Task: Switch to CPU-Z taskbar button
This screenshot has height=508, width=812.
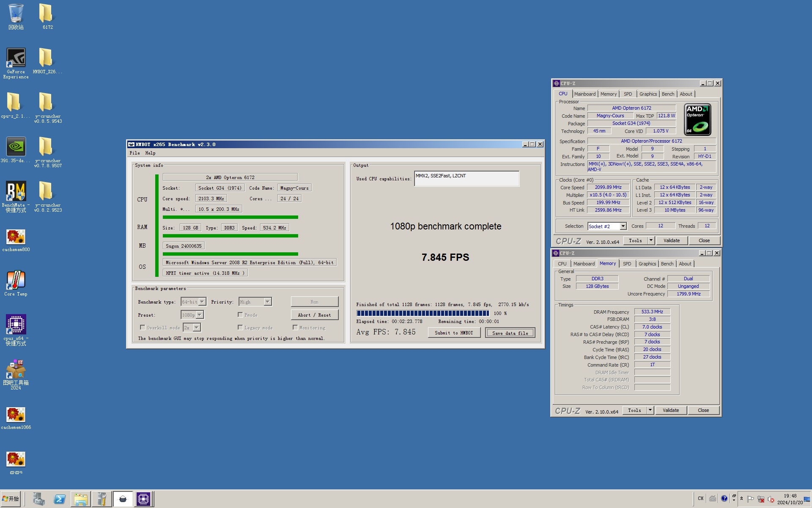Action: click(143, 499)
